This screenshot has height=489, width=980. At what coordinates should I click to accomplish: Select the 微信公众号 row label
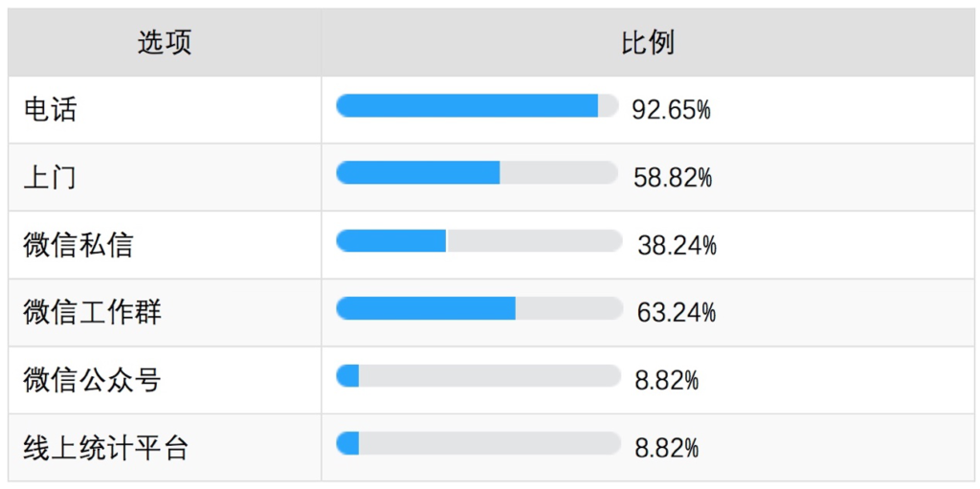click(x=93, y=380)
